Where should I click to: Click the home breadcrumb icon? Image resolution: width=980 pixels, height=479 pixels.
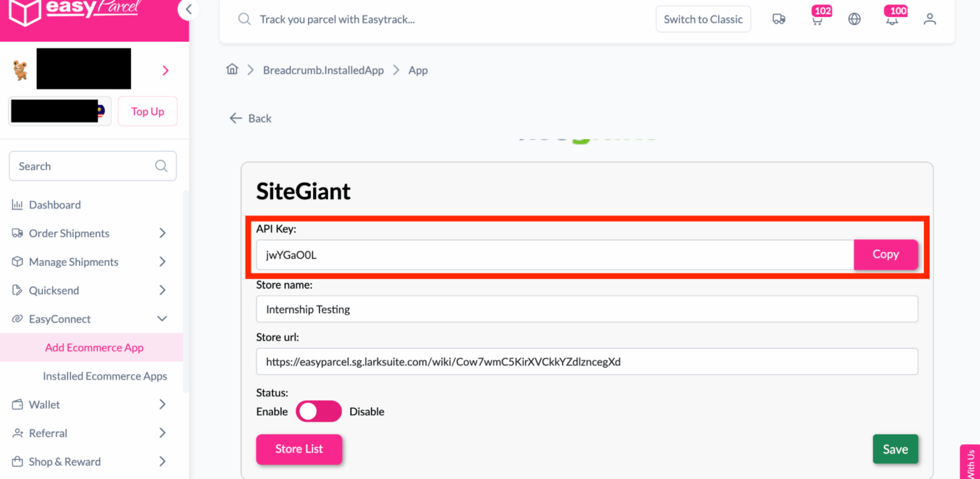click(232, 69)
